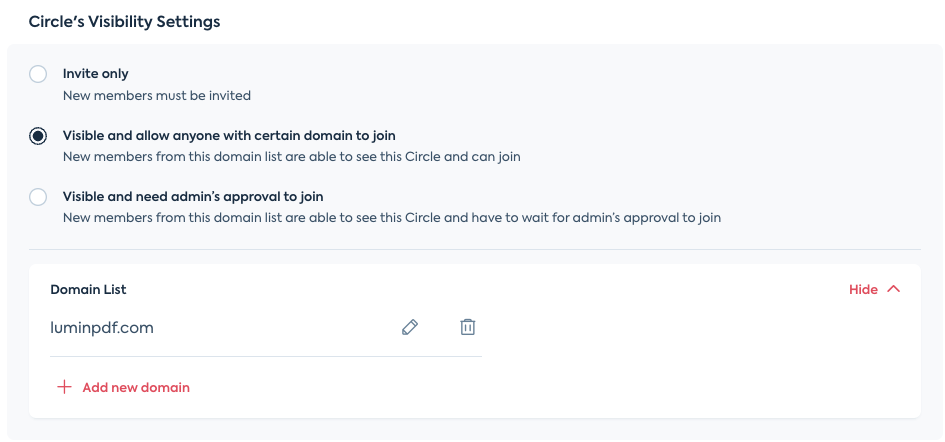
Task: Click label Visible and need admin's approval
Action: [193, 197]
